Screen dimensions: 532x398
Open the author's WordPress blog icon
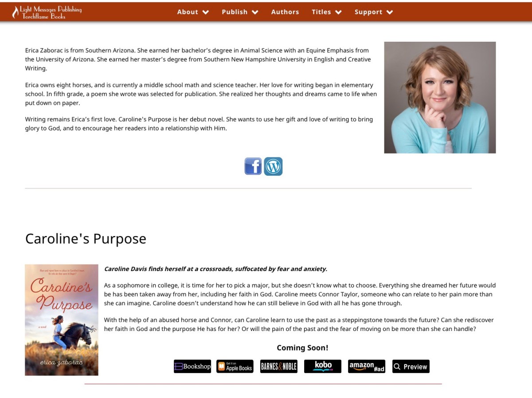click(x=273, y=166)
